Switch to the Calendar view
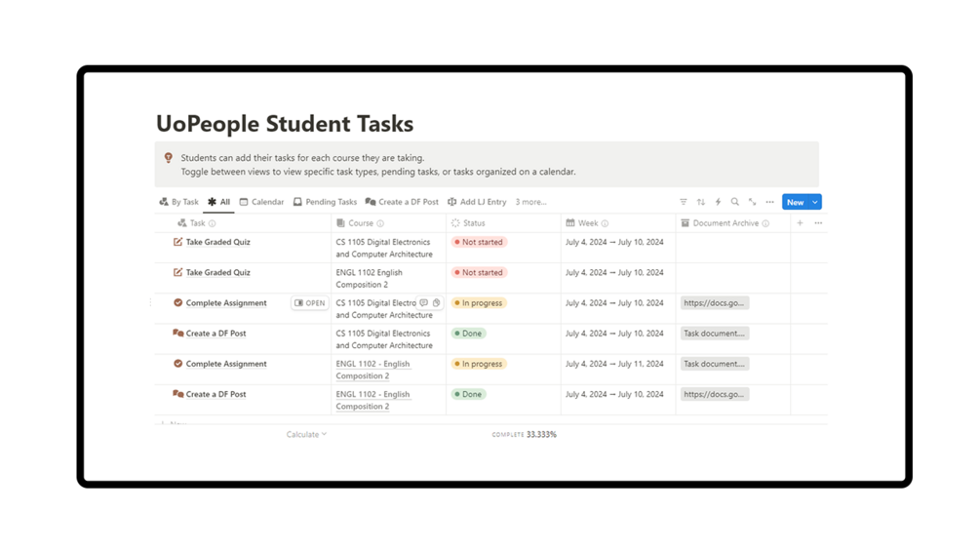This screenshot has width=980, height=551. (x=261, y=202)
